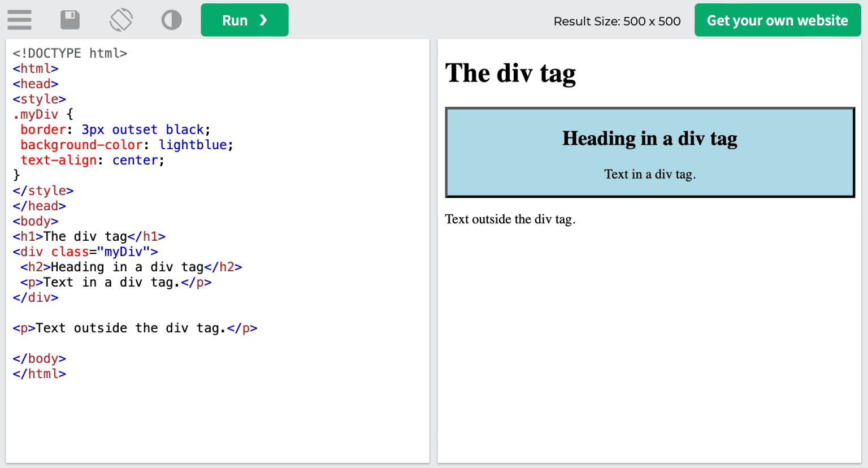Expand the hamburger navigation options
This screenshot has width=868, height=468.
(x=19, y=20)
